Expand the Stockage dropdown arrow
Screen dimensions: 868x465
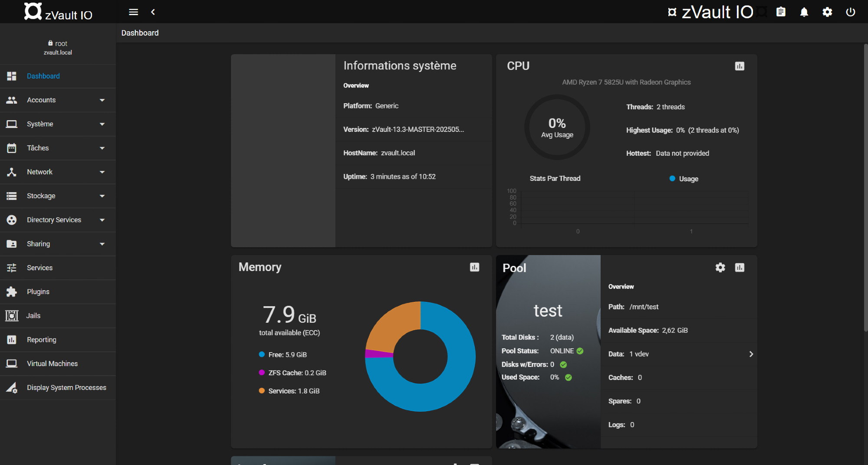[102, 196]
